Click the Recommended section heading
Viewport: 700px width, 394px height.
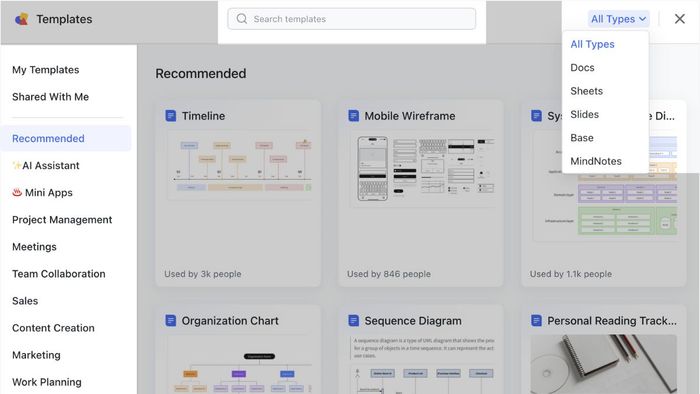pyautogui.click(x=201, y=74)
